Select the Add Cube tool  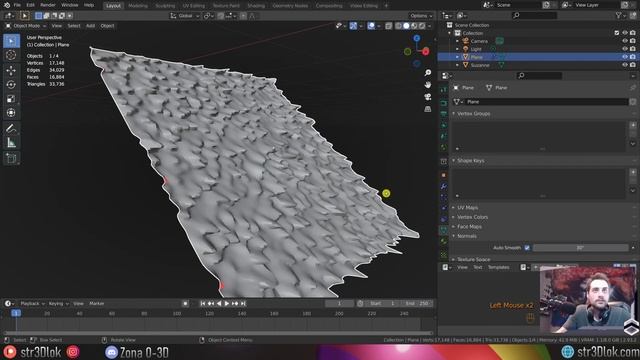coord(11,158)
